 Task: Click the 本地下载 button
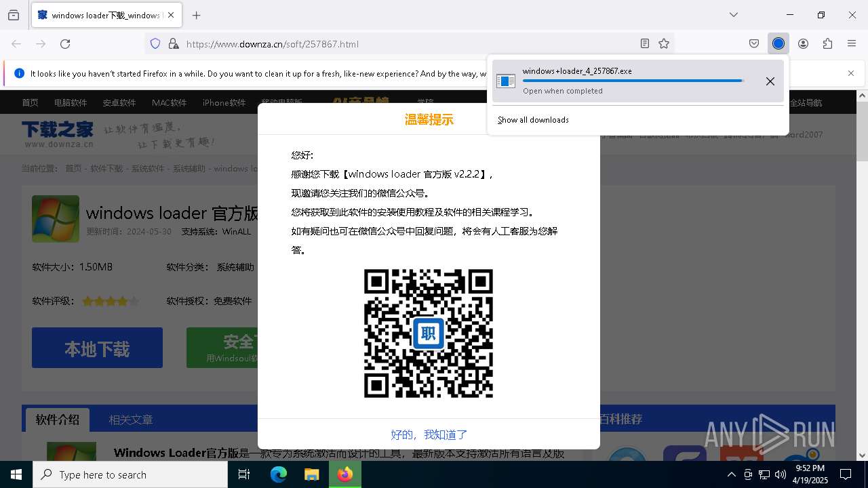[x=97, y=348]
